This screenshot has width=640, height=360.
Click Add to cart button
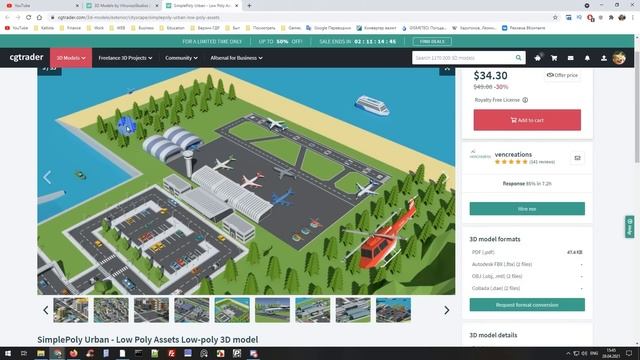(x=527, y=120)
